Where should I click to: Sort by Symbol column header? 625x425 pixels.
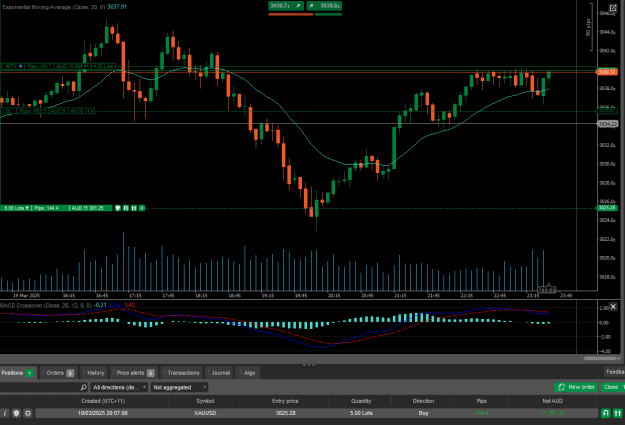point(205,401)
